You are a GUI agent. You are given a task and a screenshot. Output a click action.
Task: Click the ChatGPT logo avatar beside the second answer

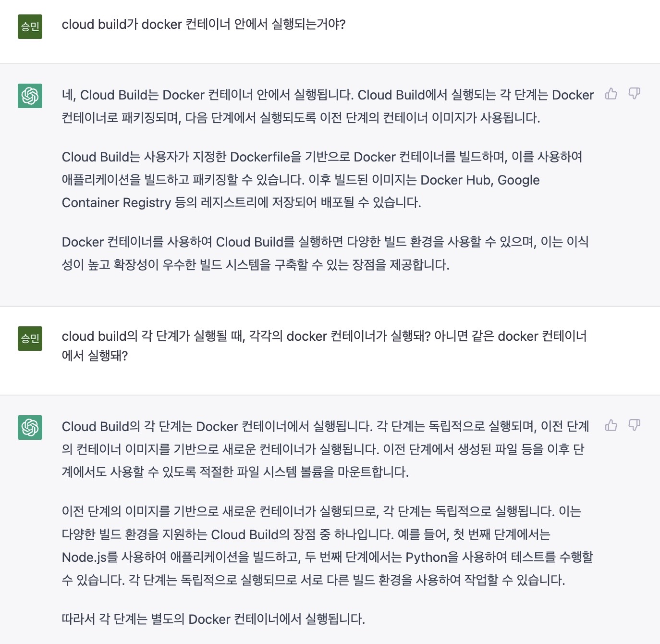click(x=29, y=426)
